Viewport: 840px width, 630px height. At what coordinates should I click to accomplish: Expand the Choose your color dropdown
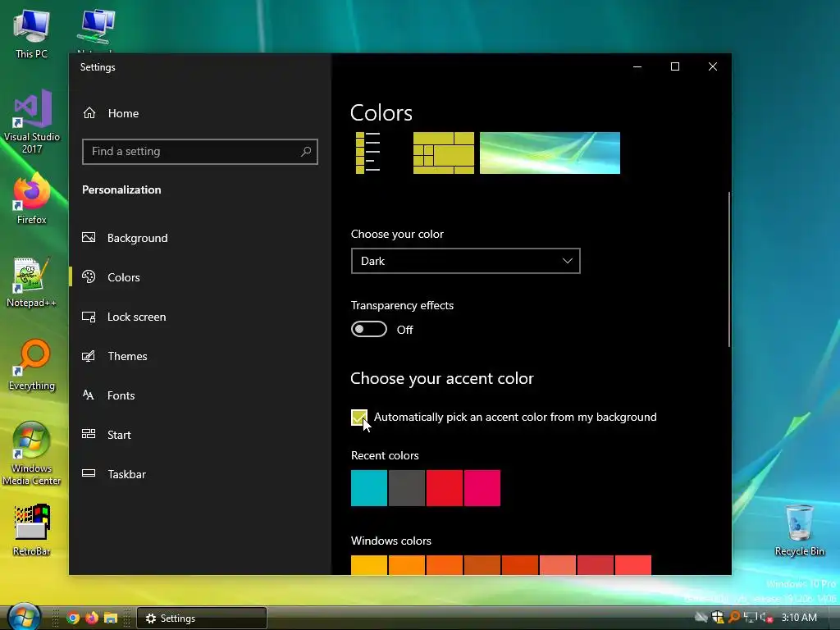coord(466,261)
